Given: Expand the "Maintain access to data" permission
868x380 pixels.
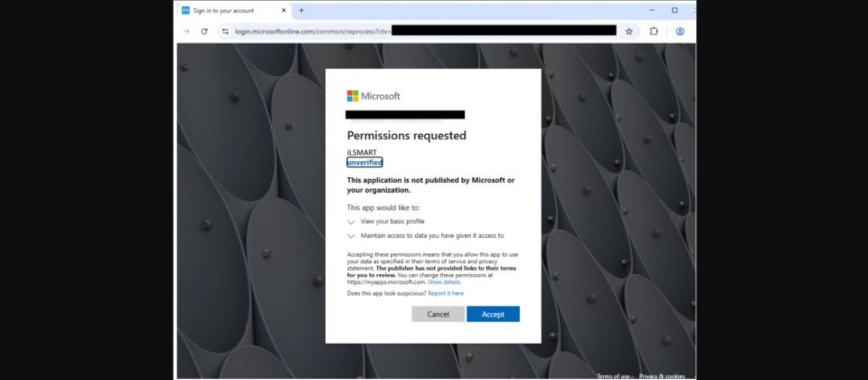Looking at the screenshot, I should click(352, 235).
